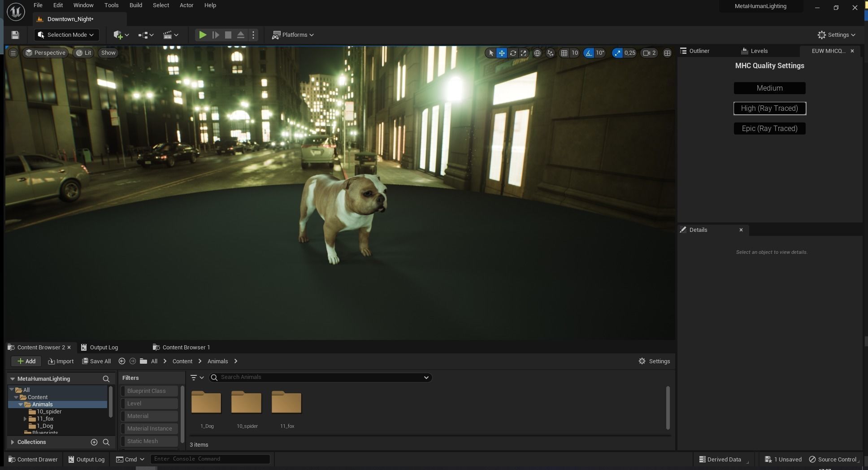
Task: Open the scale snap value 0,25 menu
Action: (630, 53)
